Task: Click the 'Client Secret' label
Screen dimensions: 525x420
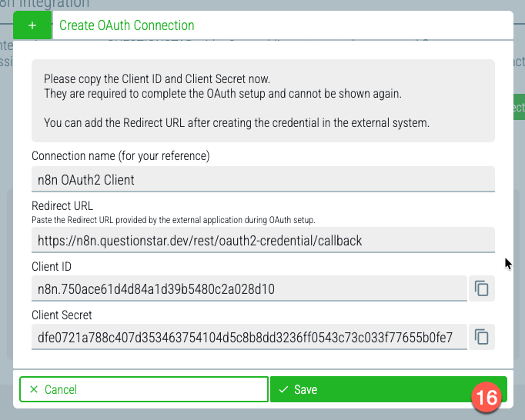Action: (62, 315)
